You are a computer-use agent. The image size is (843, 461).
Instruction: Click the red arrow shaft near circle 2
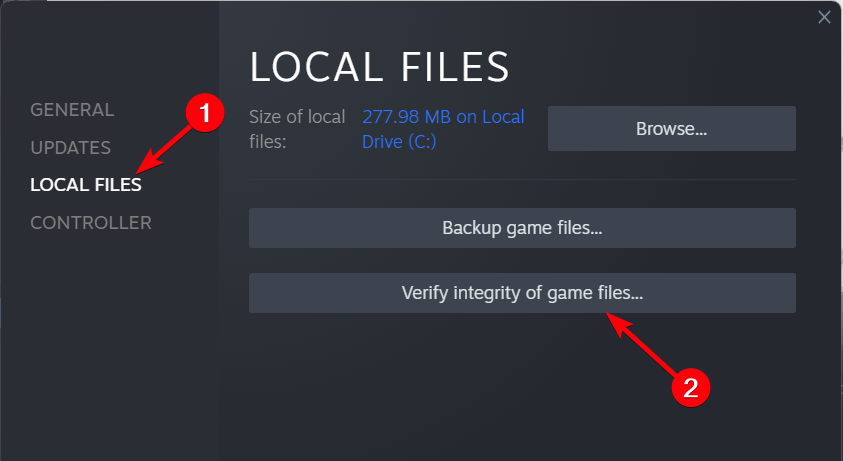click(645, 345)
